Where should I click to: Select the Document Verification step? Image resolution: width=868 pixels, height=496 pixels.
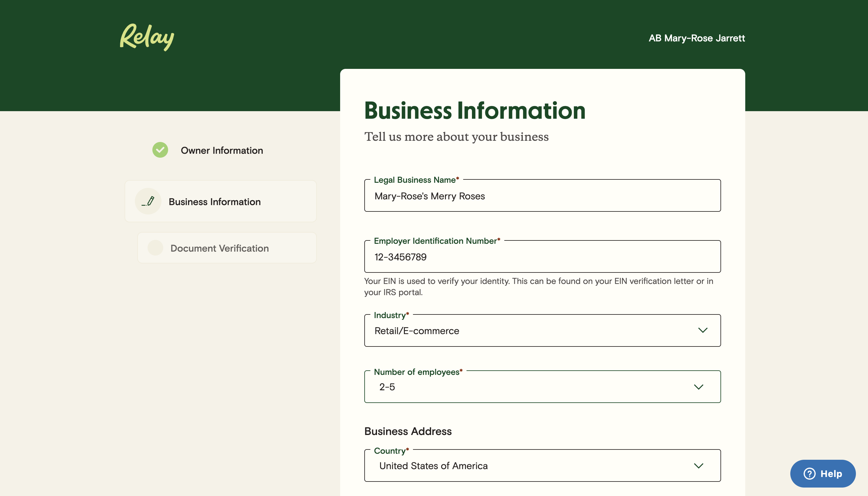[227, 248]
